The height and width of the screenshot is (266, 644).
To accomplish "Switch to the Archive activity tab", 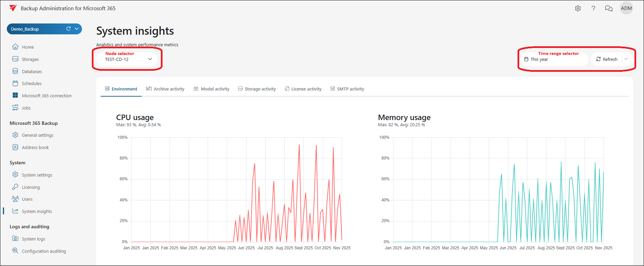I will click(x=165, y=89).
